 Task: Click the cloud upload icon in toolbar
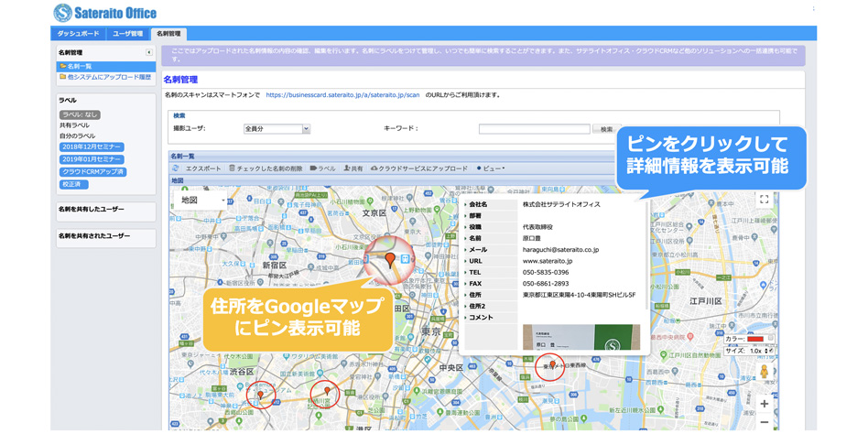[x=374, y=168]
